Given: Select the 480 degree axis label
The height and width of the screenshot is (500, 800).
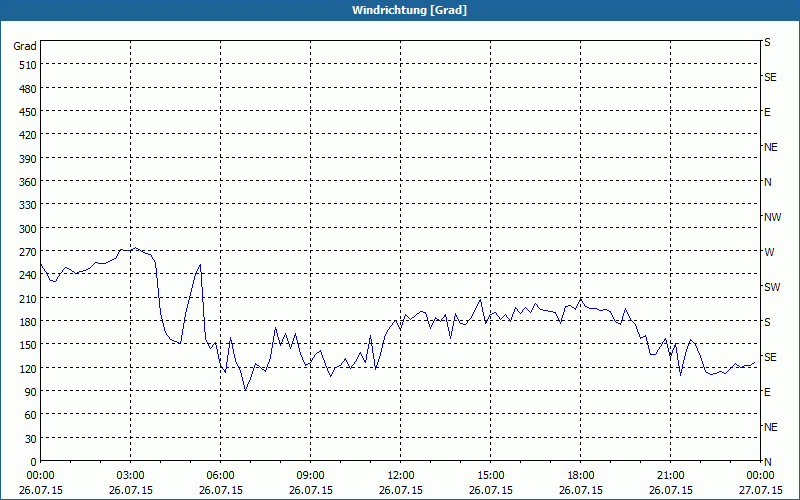Looking at the screenshot, I should [28, 89].
